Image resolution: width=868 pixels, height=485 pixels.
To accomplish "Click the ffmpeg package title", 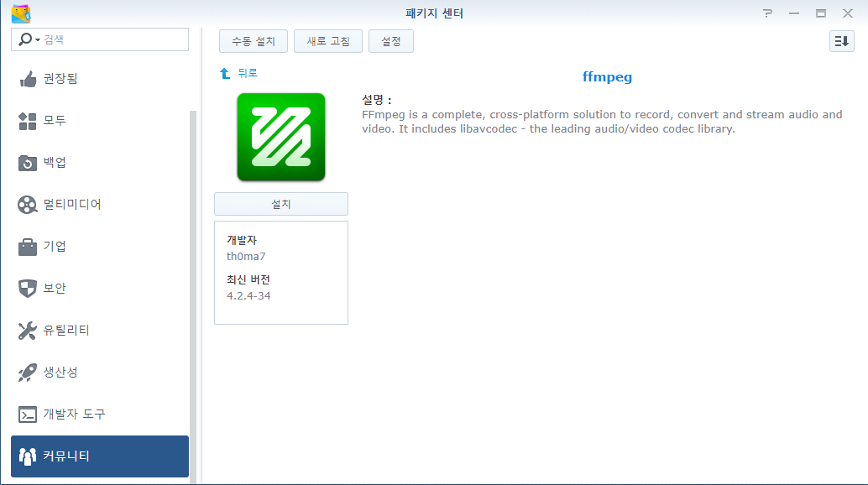I will point(607,77).
